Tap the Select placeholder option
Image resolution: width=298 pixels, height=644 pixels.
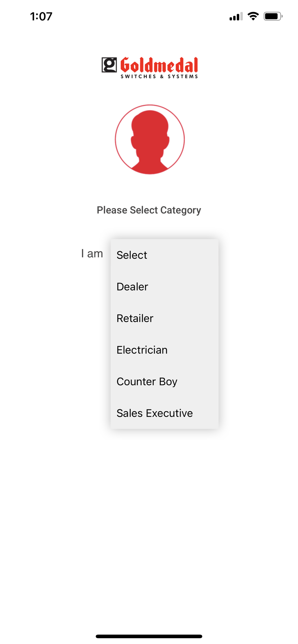tap(164, 255)
